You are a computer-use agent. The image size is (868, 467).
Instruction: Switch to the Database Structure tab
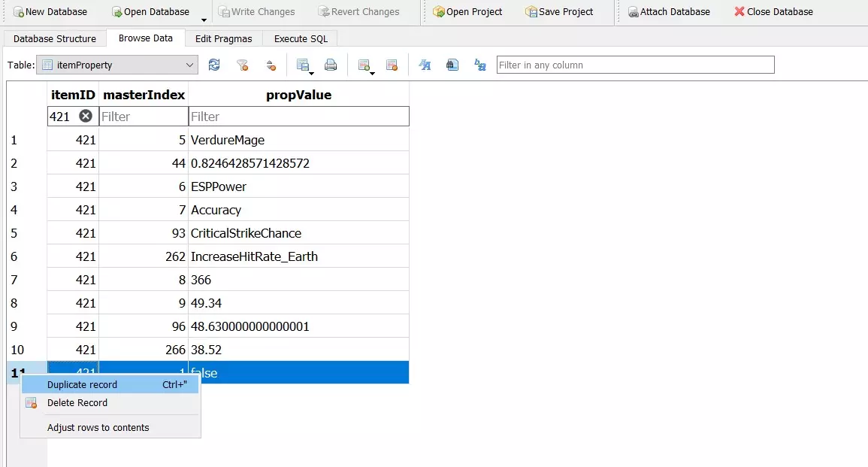[x=55, y=39]
